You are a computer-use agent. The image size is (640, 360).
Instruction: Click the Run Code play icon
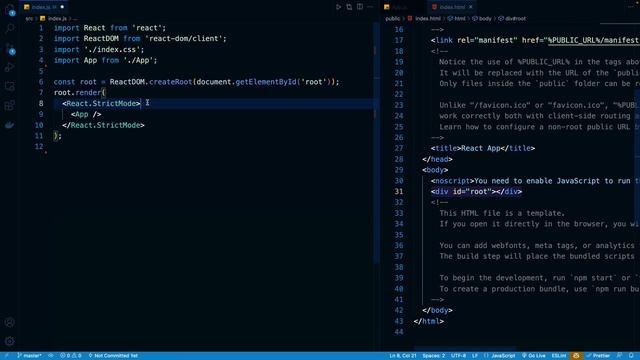pos(338,7)
